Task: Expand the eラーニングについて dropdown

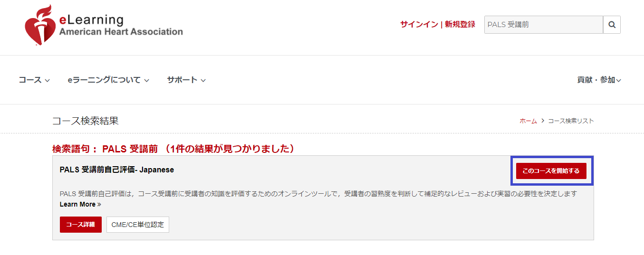Action: click(108, 80)
